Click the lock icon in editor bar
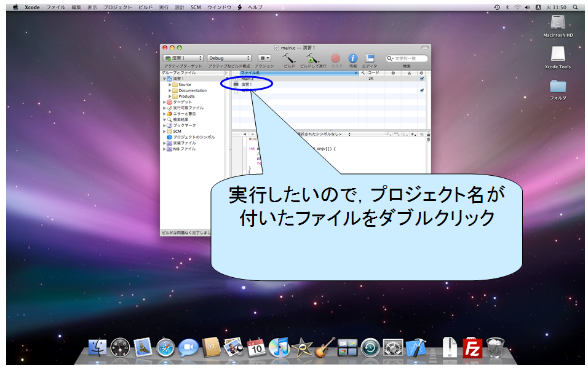Screen dimensions: 588x370 coord(428,134)
